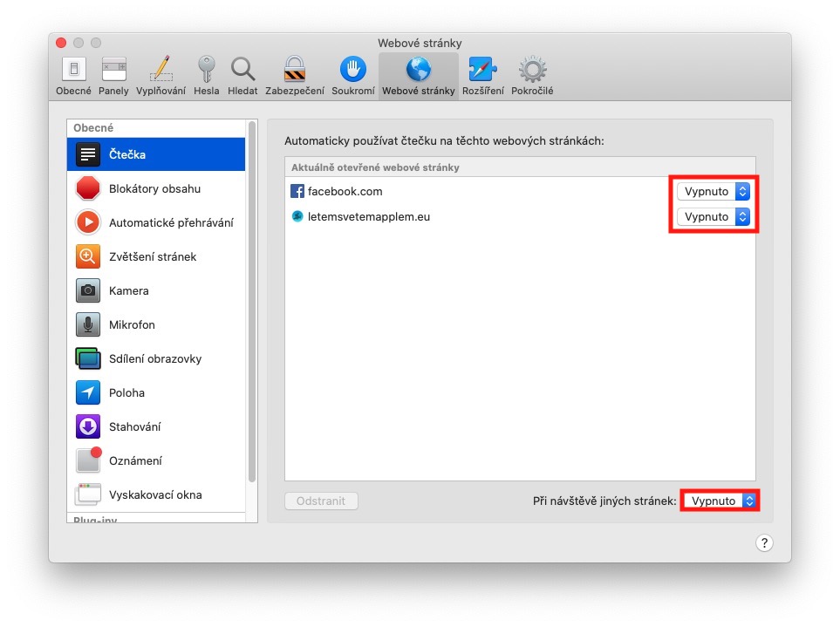Screen dimensions: 840x627
Task: Open the Soukromí hand icon pane
Action: [353, 76]
